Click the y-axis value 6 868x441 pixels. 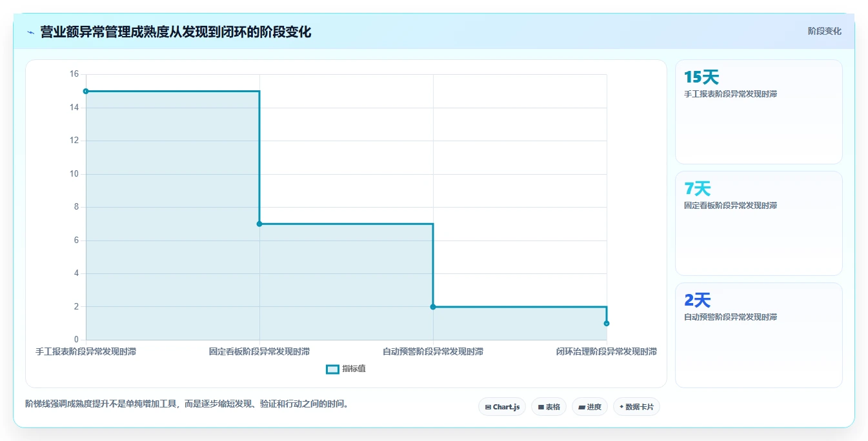coord(76,240)
